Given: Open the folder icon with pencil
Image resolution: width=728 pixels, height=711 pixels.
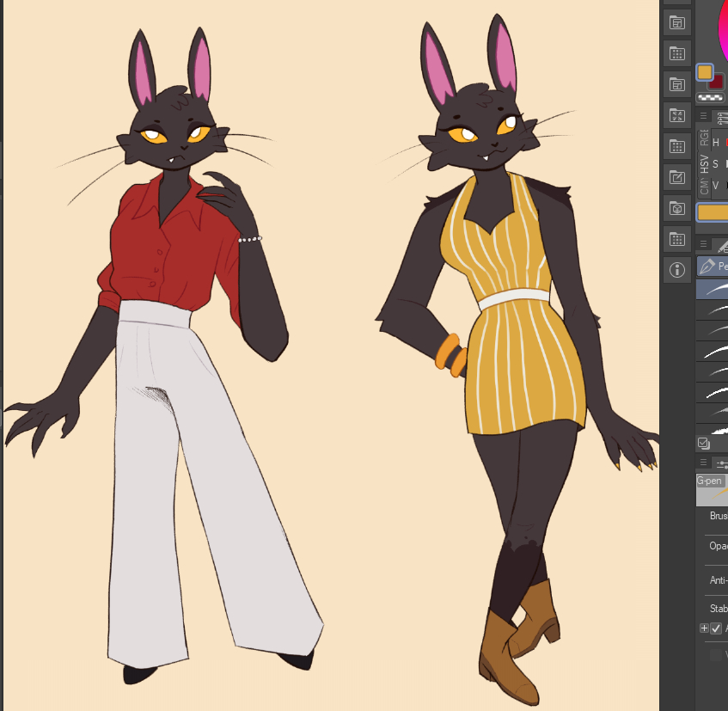Looking at the screenshot, I should [676, 177].
